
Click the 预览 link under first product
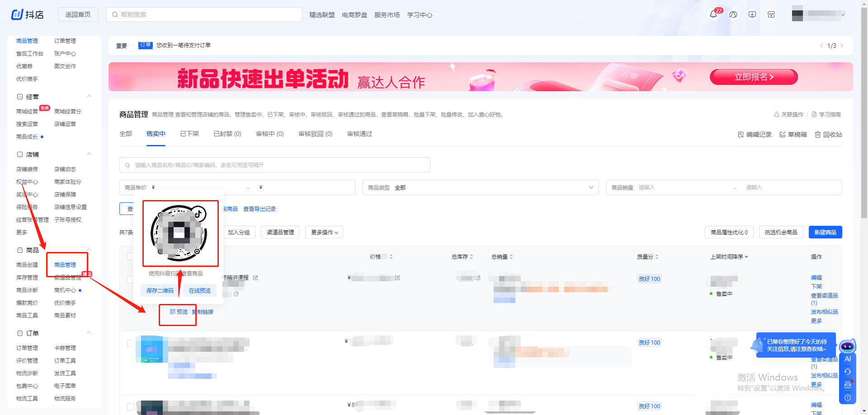(x=179, y=312)
